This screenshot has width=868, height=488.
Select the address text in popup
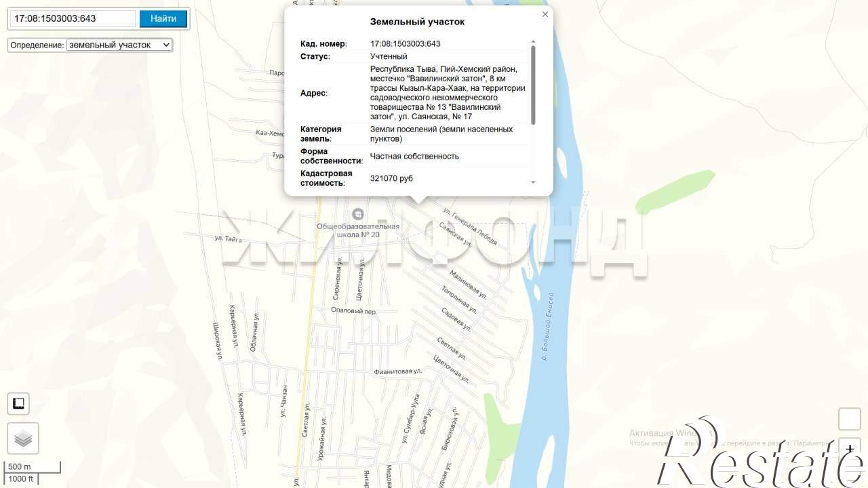[448, 93]
